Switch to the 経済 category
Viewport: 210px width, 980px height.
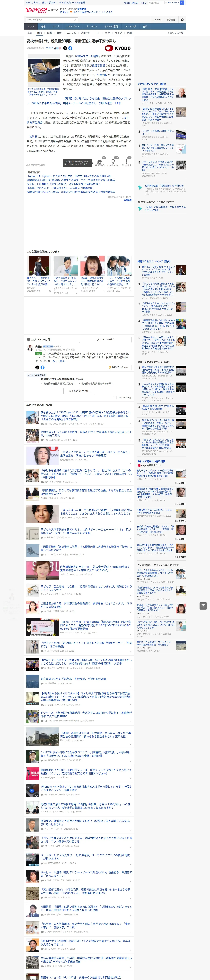click(x=59, y=33)
